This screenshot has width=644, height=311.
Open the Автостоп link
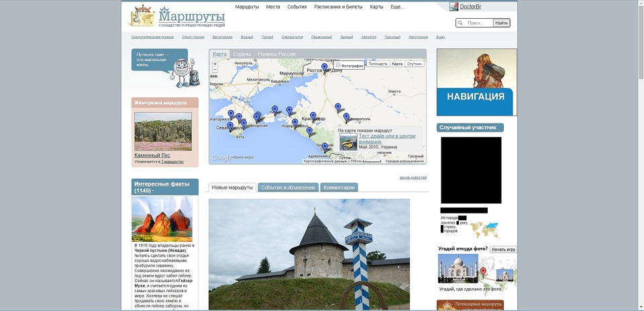(x=369, y=37)
